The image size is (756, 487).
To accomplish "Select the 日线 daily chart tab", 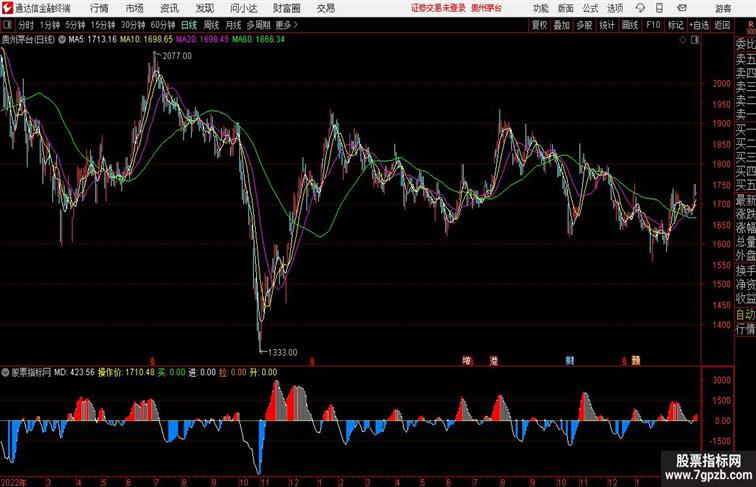I will coord(189,25).
